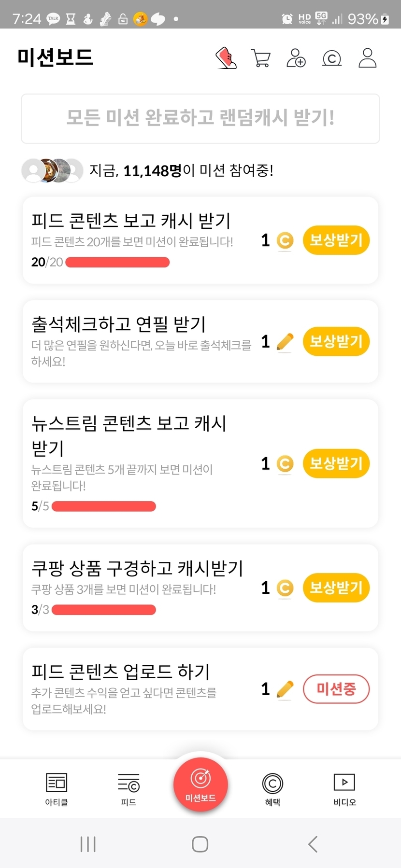Tap the 모든 미션 완료하고 랜덤캐시 받기 banner

[200, 118]
